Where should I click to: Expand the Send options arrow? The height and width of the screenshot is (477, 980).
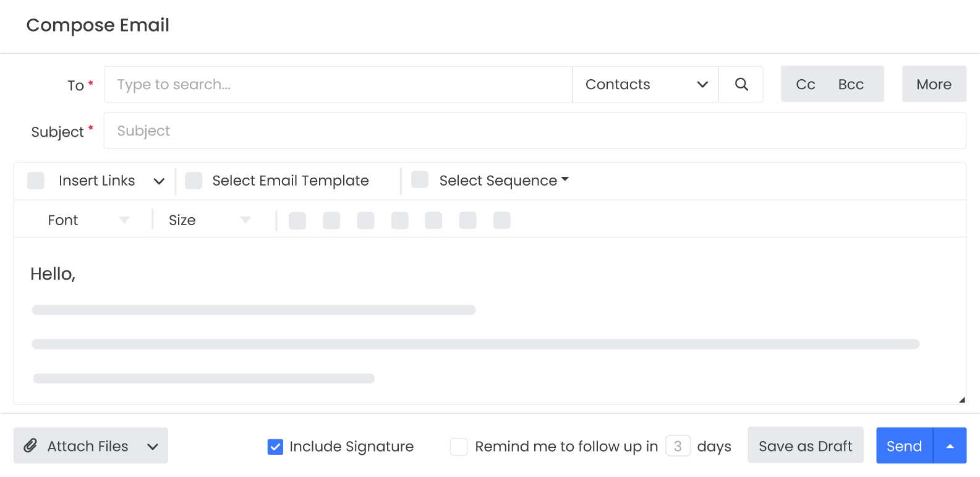coord(950,445)
